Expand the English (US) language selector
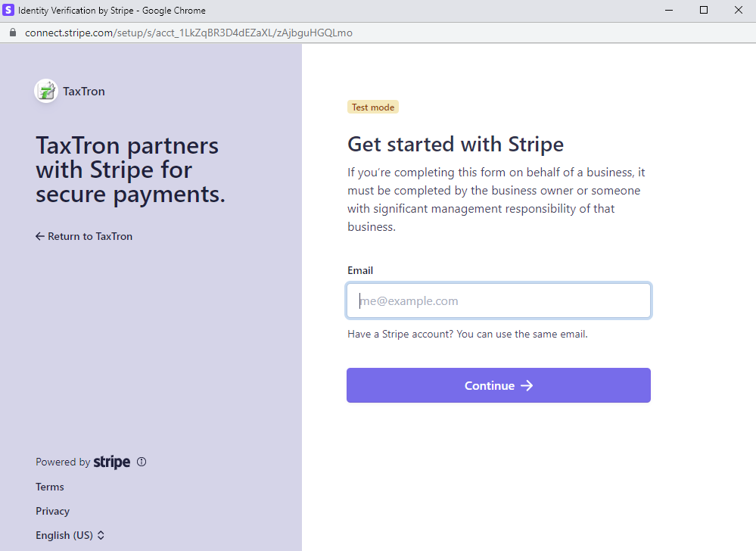Viewport: 756px width, 551px height. pos(70,535)
